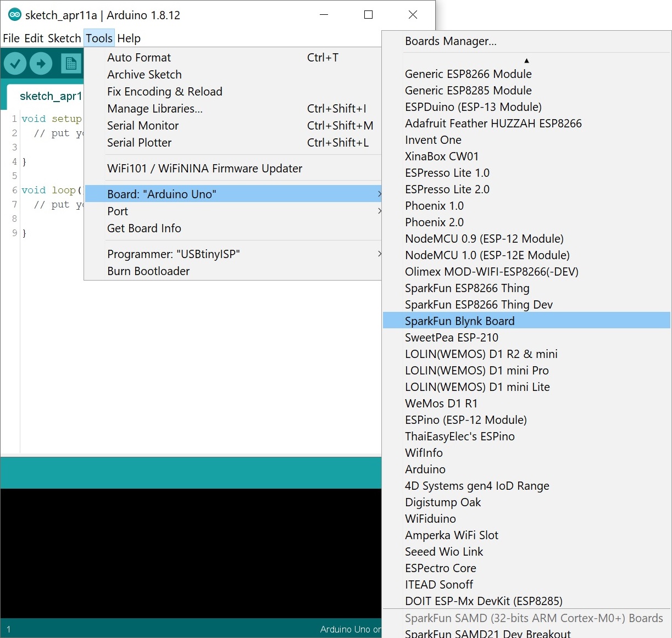Image resolution: width=672 pixels, height=638 pixels.
Task: Click the board list scroll-up arrow
Action: pyautogui.click(x=526, y=60)
